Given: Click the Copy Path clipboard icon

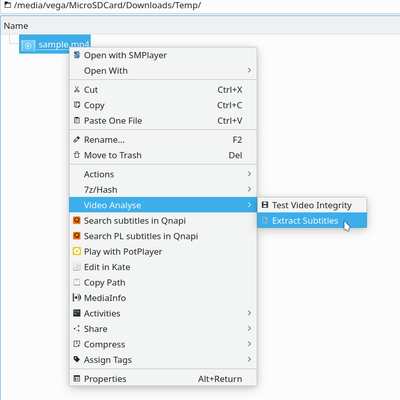Looking at the screenshot, I should pyautogui.click(x=77, y=282).
